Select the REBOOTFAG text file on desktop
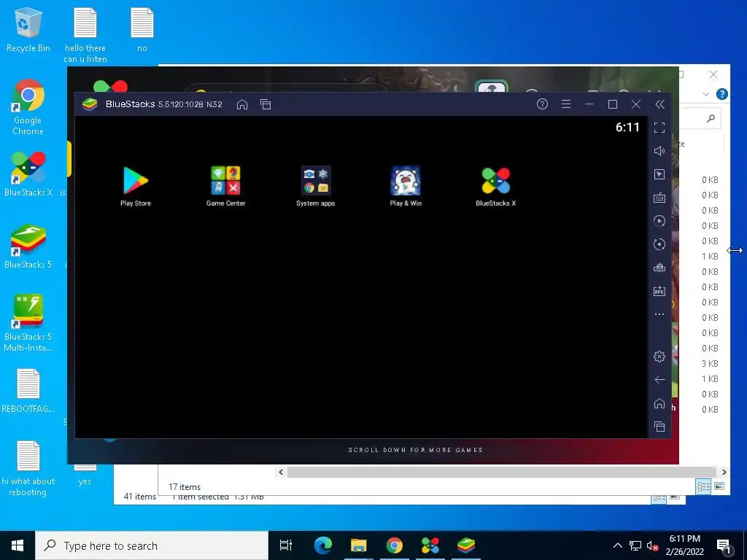 click(28, 391)
